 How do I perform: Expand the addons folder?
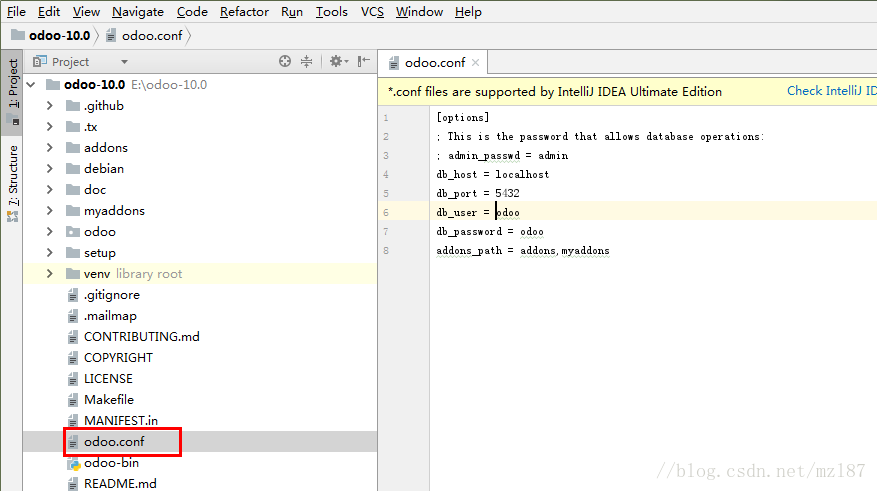(x=50, y=148)
